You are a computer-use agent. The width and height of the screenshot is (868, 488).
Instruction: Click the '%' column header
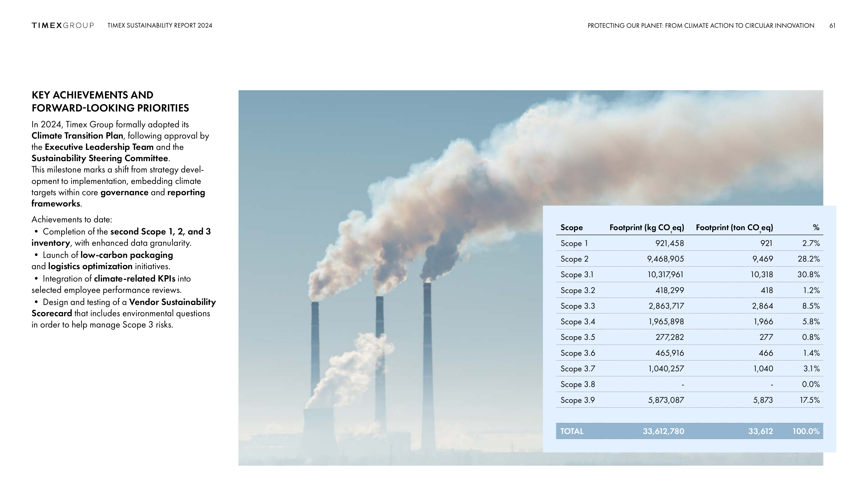816,228
